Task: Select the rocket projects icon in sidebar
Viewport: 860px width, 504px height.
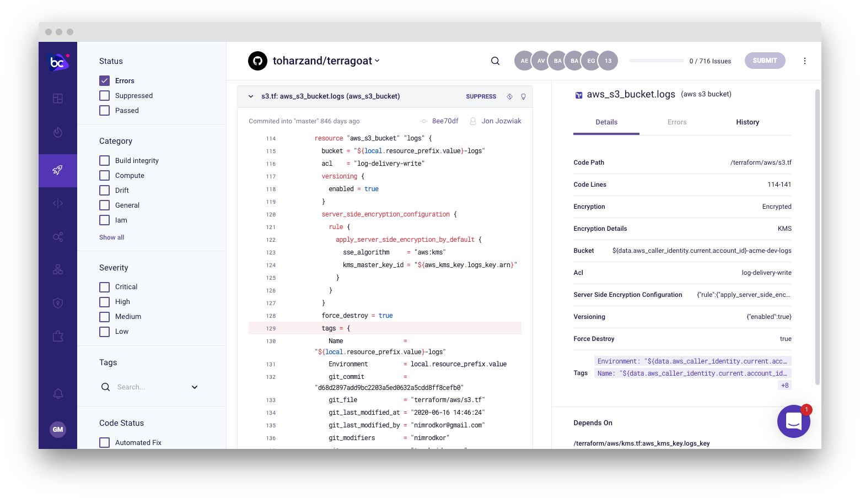Action: 58,170
